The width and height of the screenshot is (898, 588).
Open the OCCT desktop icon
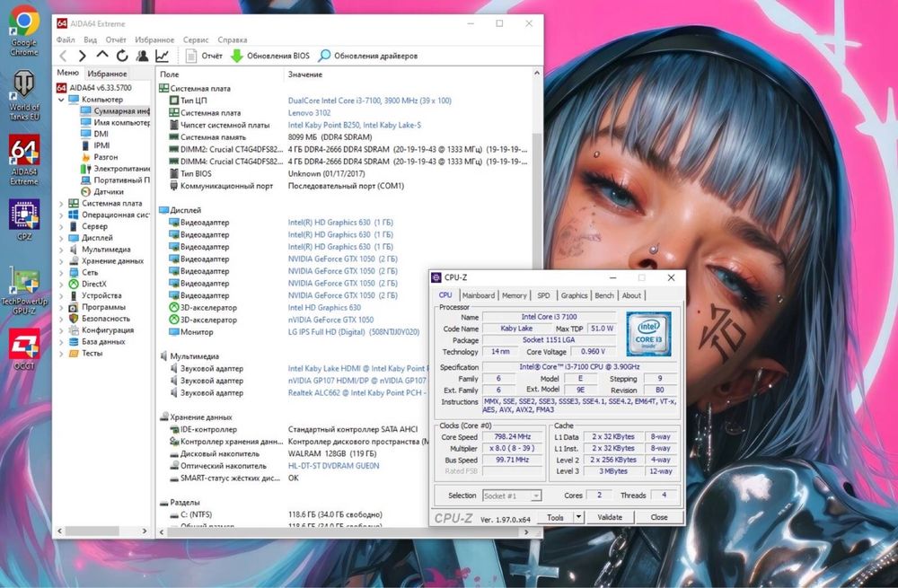pyautogui.click(x=24, y=349)
